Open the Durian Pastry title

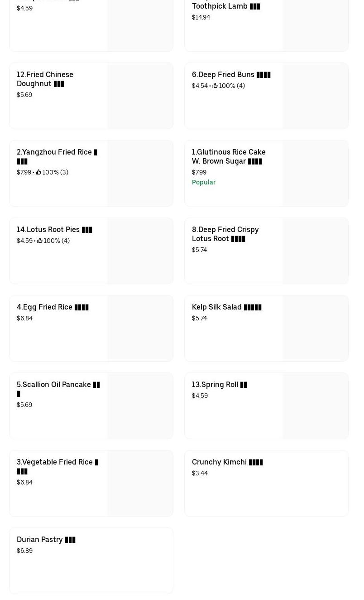pyautogui.click(x=46, y=540)
